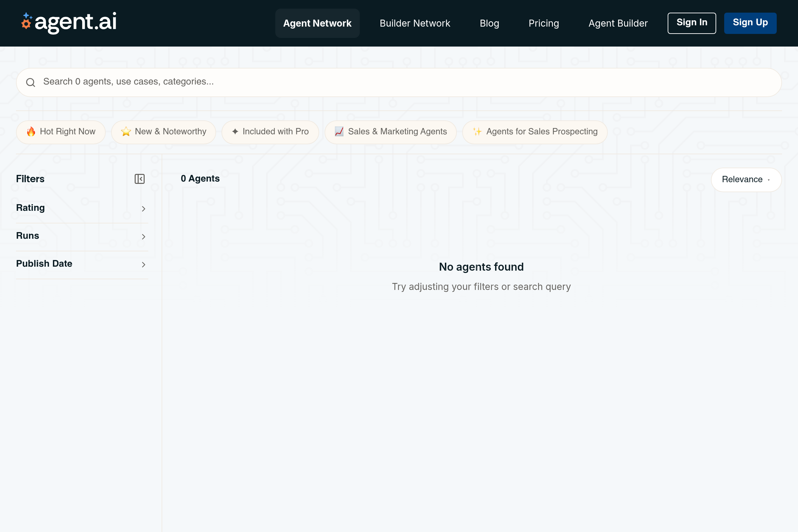Click 'Try adjusting your filters' text
798x532 pixels.
[x=481, y=287]
